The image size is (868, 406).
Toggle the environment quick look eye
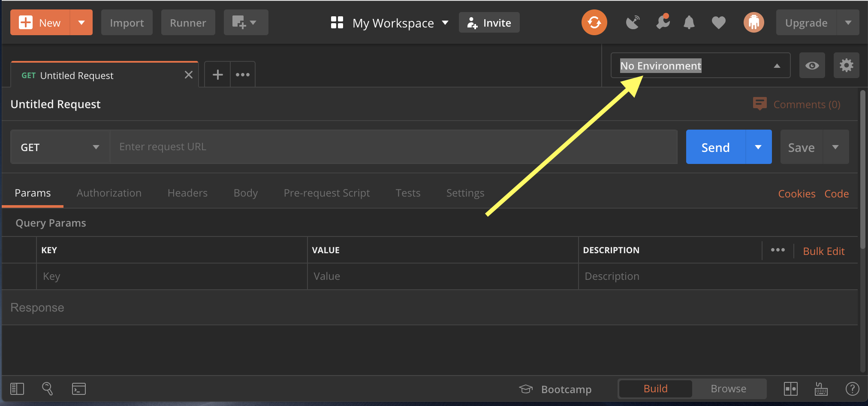pyautogui.click(x=812, y=66)
